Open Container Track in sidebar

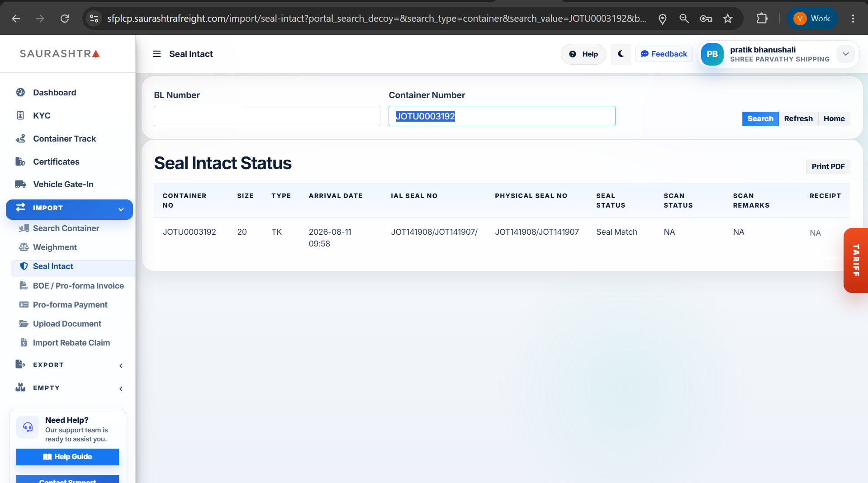pos(64,138)
